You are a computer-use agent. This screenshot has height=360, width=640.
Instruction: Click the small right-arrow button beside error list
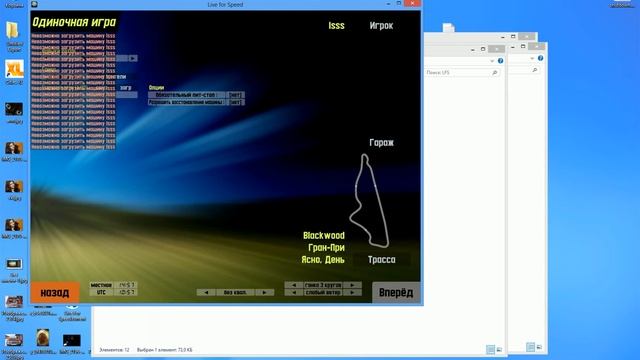[133, 58]
